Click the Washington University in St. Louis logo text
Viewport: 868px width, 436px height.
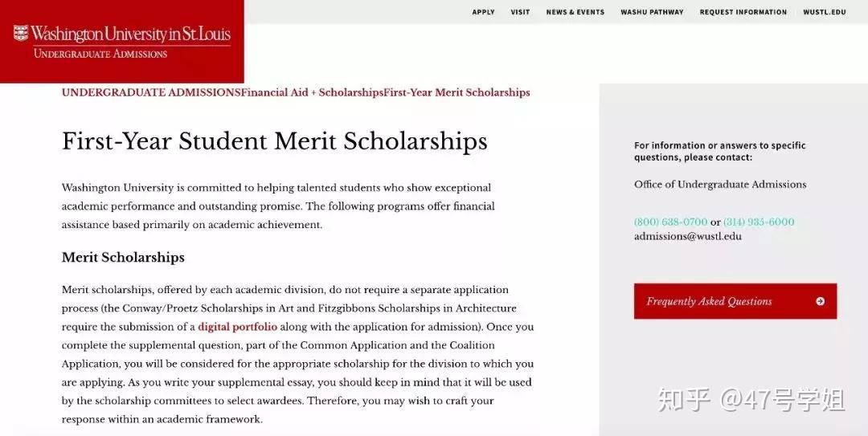(x=131, y=34)
